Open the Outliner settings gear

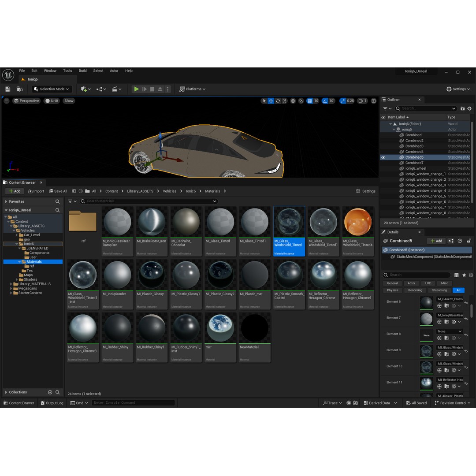tap(469, 109)
